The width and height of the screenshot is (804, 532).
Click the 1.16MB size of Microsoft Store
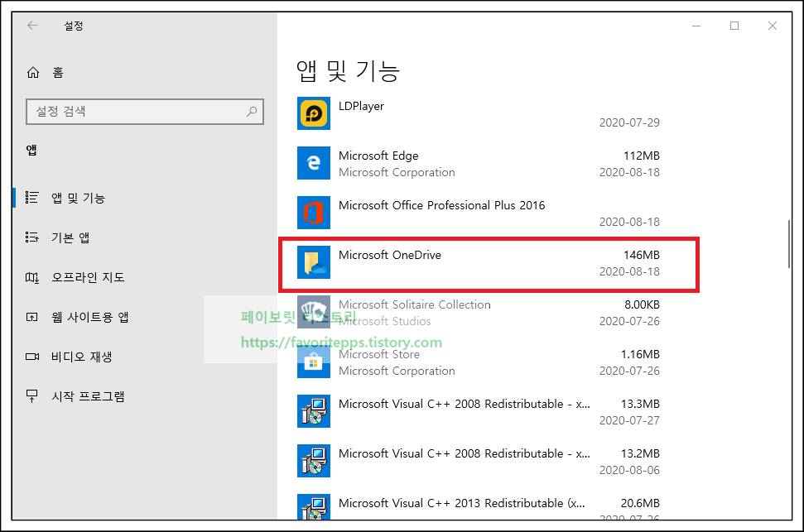pyautogui.click(x=640, y=355)
